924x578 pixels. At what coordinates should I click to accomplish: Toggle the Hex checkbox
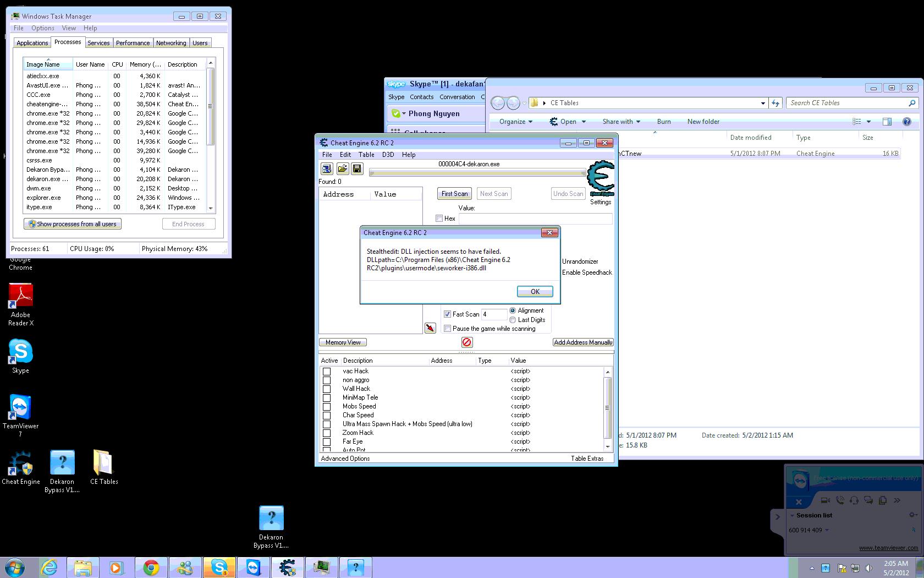click(x=439, y=219)
